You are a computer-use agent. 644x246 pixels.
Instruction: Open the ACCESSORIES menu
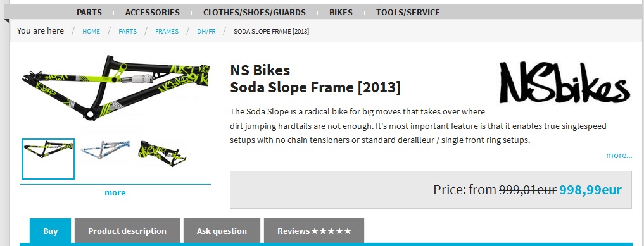point(153,12)
